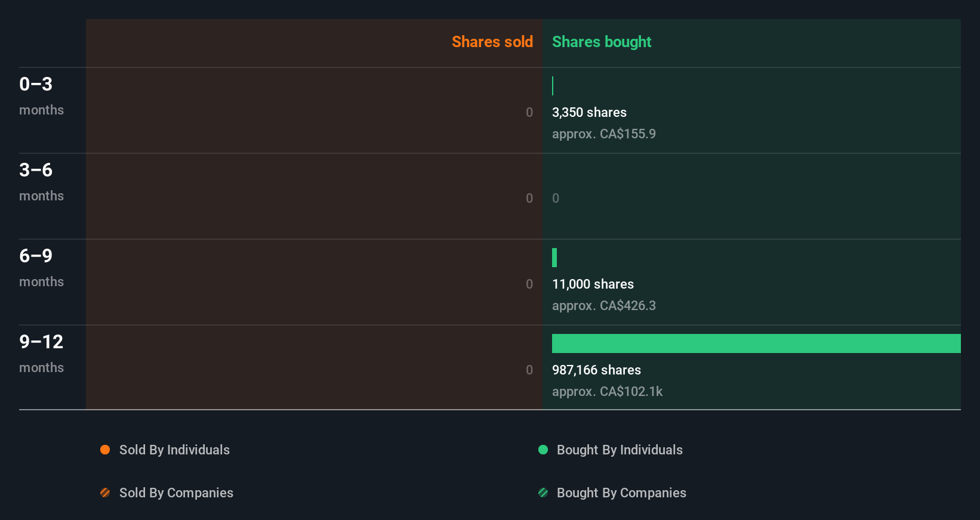Click the approx. CA$102.1k amount

coord(607,391)
